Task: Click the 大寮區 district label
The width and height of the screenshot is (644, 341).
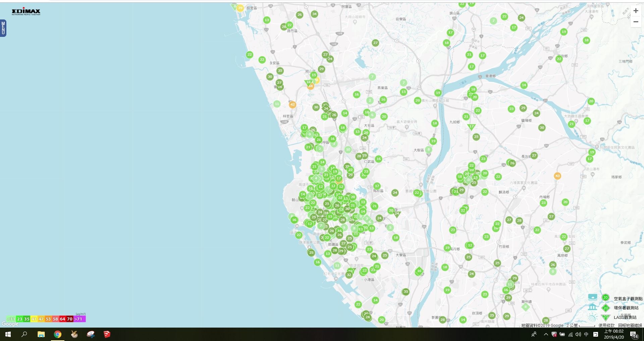Action: point(400,255)
